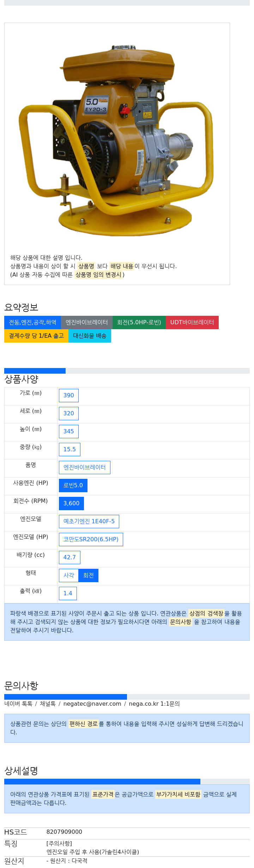Choose displacement option 42.7
Screen dimensions: 254x868
69,557
